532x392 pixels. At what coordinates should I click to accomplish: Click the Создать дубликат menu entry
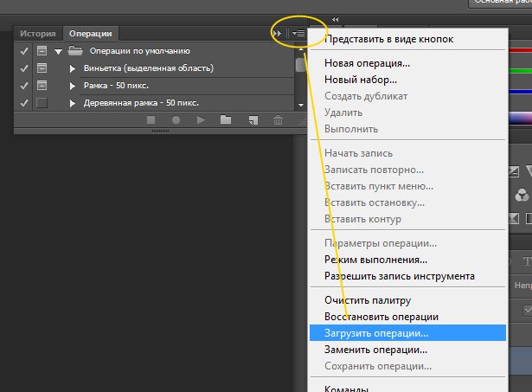click(407, 96)
